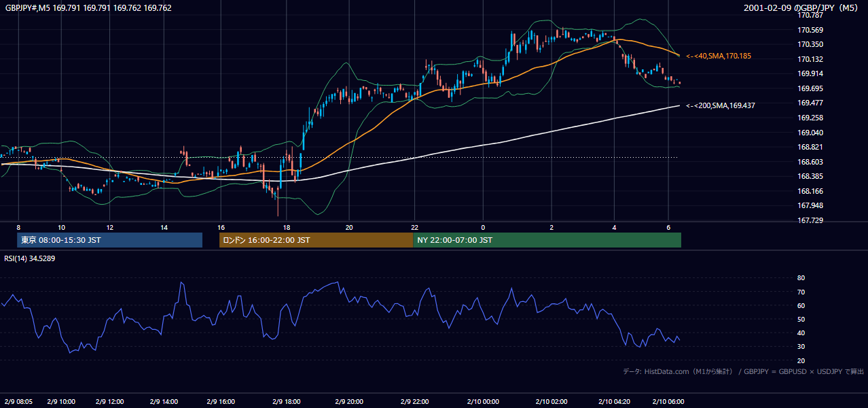Click the 168.821 price axis label
Viewport: 868px width, 408px height.
click(x=811, y=147)
